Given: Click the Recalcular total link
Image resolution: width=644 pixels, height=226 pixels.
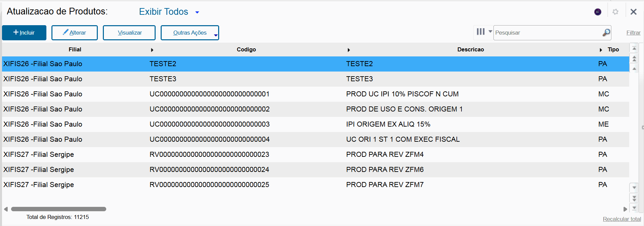Looking at the screenshot, I should (622, 219).
